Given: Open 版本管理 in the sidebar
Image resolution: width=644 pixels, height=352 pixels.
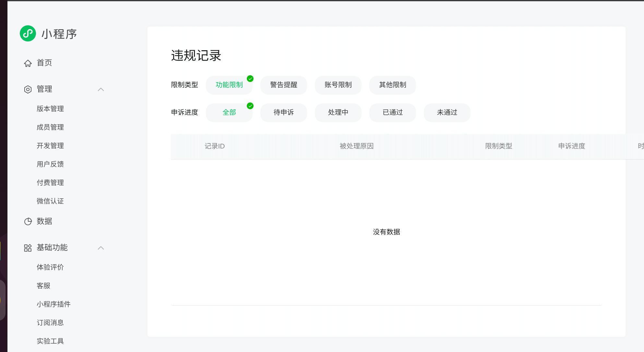Looking at the screenshot, I should click(x=50, y=109).
